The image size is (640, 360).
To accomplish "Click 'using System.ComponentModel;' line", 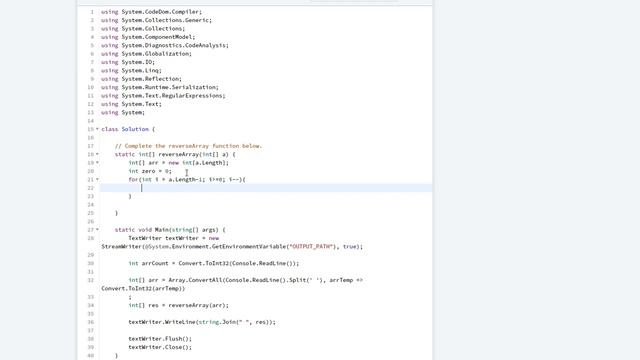I will click(x=148, y=37).
